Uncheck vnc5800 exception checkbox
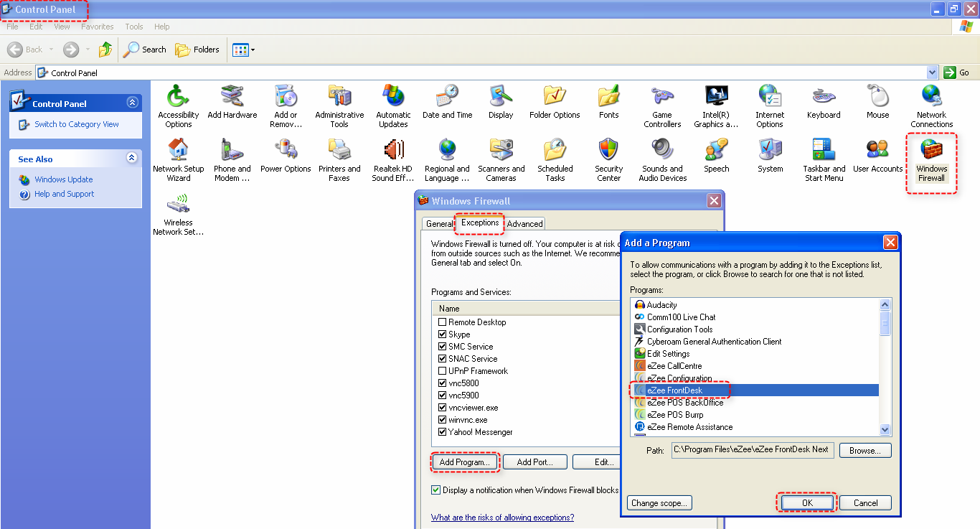Image resolution: width=980 pixels, height=529 pixels. 443,383
